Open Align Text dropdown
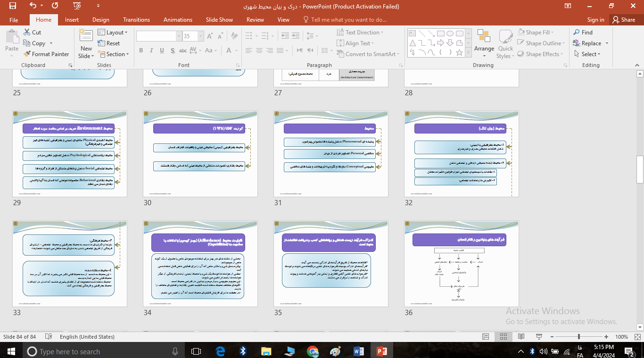644x358 pixels. 356,43
